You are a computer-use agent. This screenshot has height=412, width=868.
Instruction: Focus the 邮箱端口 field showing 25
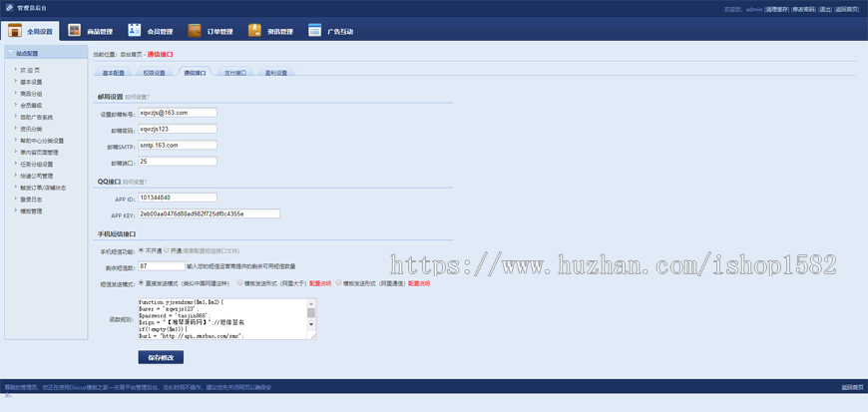[178, 162]
